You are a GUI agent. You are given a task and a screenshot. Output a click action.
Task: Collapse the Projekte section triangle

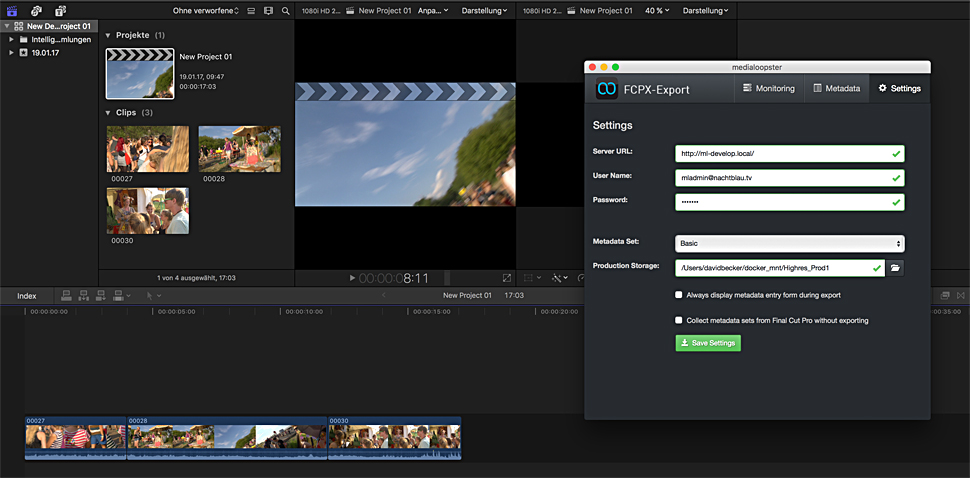108,35
